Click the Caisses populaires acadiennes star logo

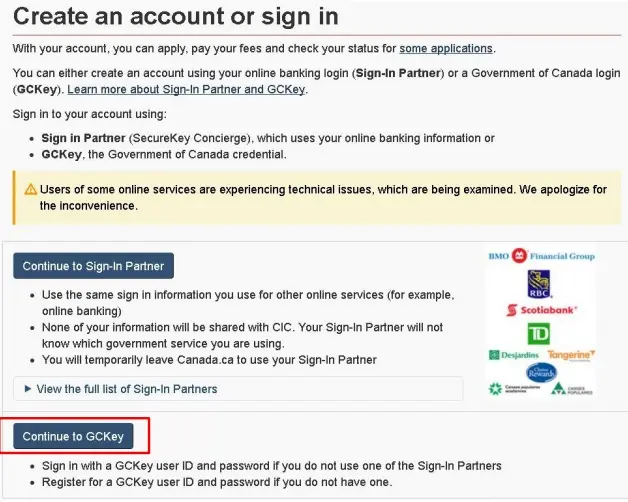[515, 389]
